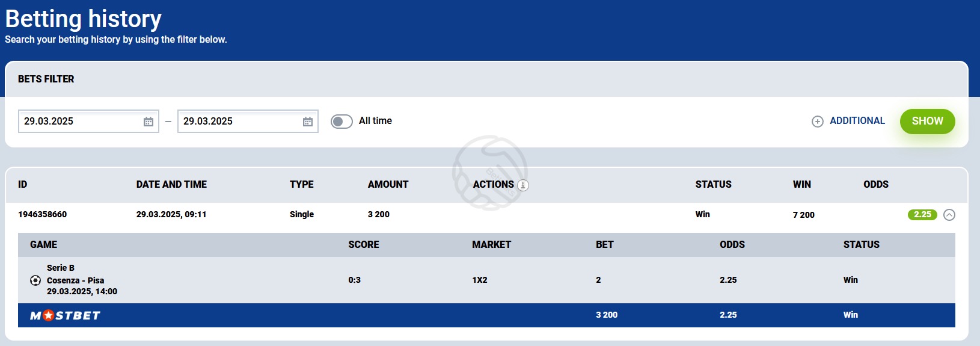Open the end date calendar icon
The image size is (980, 346).
coord(308,122)
